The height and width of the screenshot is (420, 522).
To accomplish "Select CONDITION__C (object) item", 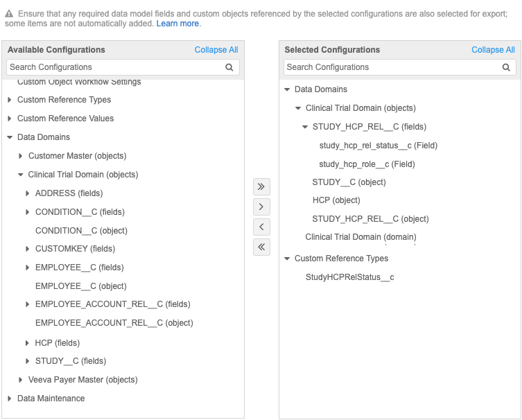I will (x=81, y=231).
